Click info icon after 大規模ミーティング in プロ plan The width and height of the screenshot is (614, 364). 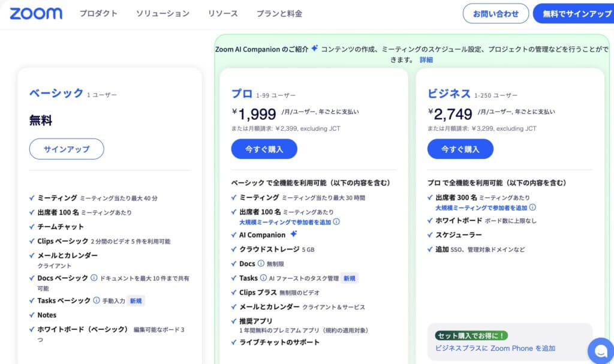tap(336, 222)
